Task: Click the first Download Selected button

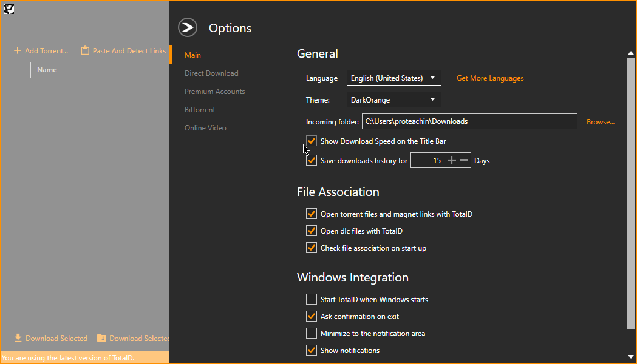Action: pyautogui.click(x=51, y=338)
